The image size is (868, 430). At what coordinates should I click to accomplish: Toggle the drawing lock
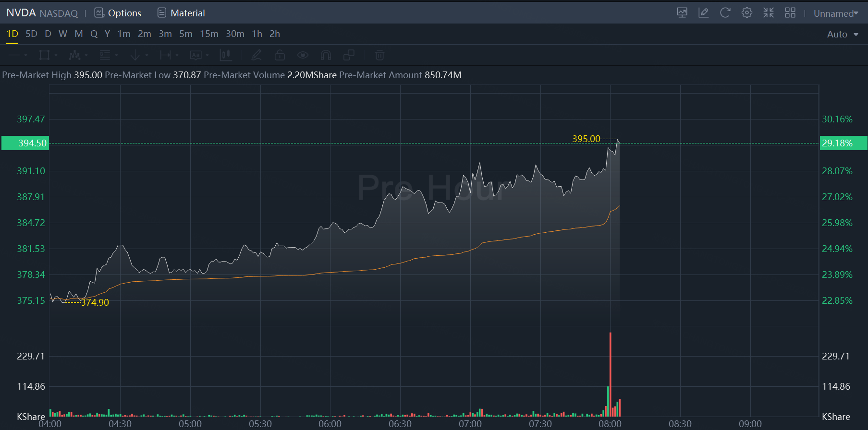click(x=280, y=55)
